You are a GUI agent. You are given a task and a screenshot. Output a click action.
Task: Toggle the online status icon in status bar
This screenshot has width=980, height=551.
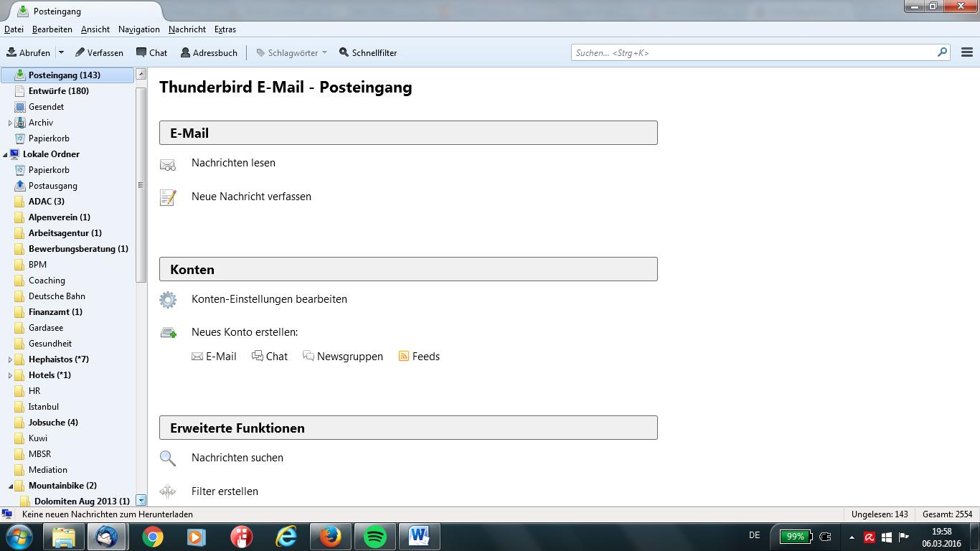pos(7,514)
